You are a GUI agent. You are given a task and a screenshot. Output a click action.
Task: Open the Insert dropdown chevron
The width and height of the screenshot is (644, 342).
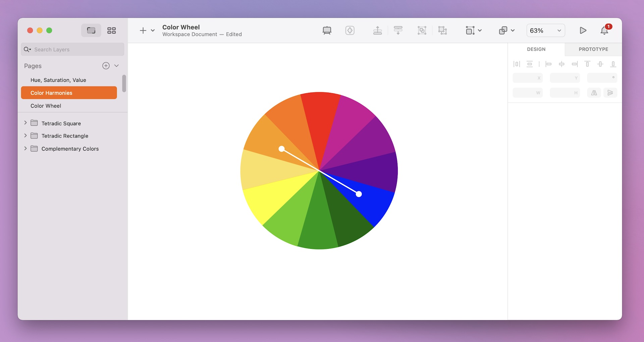153,31
